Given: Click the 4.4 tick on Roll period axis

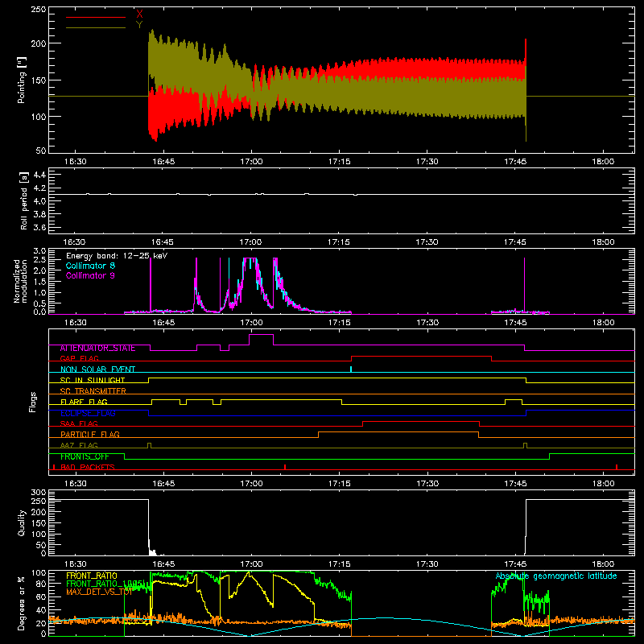Looking at the screenshot, I should pyautogui.click(x=39, y=175).
